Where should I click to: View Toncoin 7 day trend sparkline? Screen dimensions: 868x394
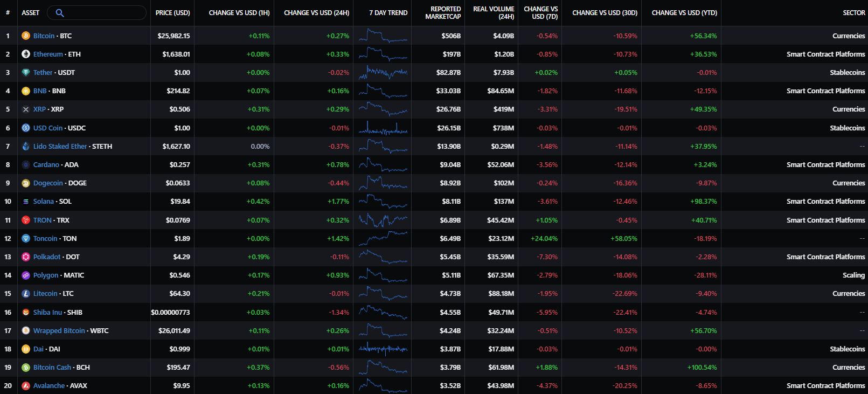(x=383, y=238)
